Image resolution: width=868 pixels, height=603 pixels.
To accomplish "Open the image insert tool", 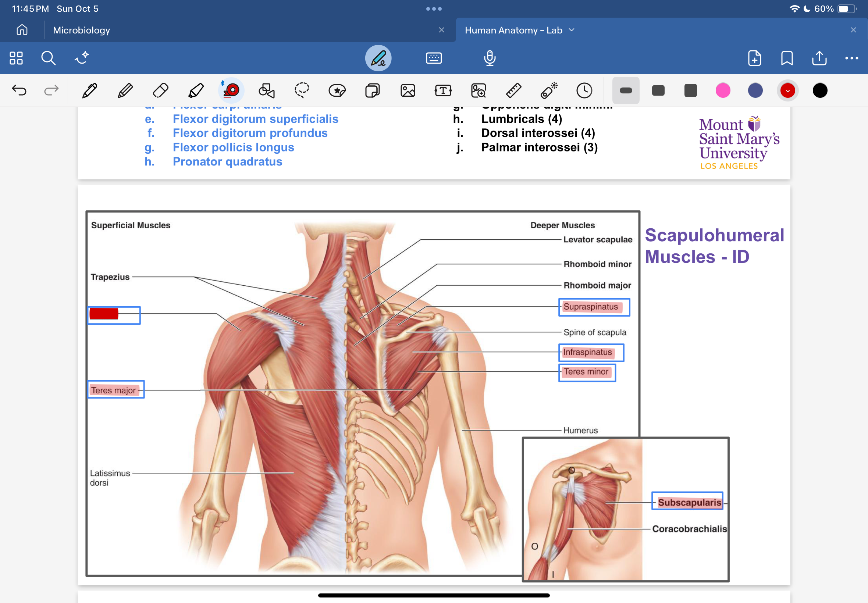I will pyautogui.click(x=408, y=91).
